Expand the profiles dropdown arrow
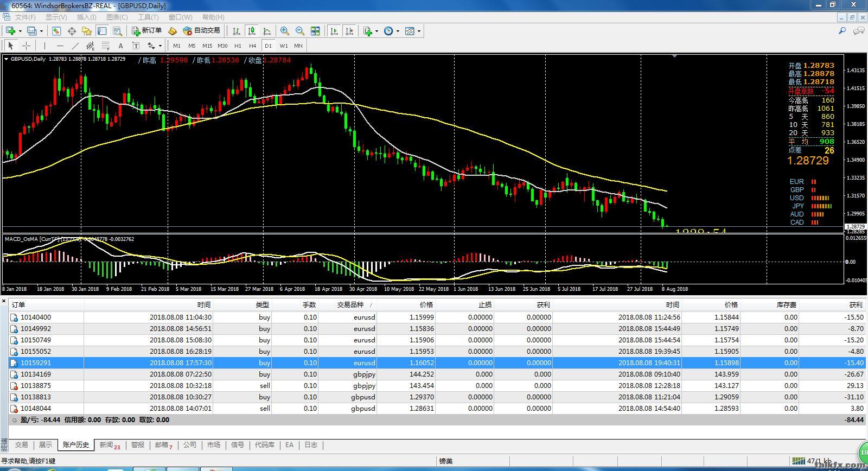 pyautogui.click(x=41, y=31)
